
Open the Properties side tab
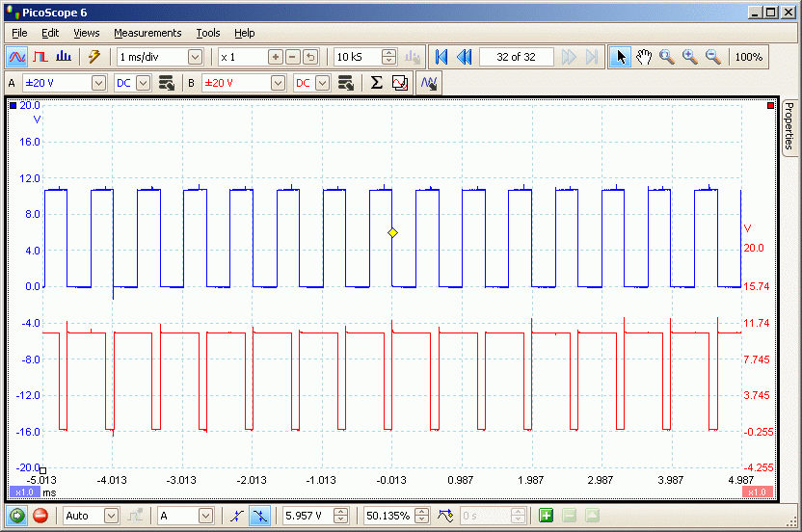pyautogui.click(x=789, y=127)
